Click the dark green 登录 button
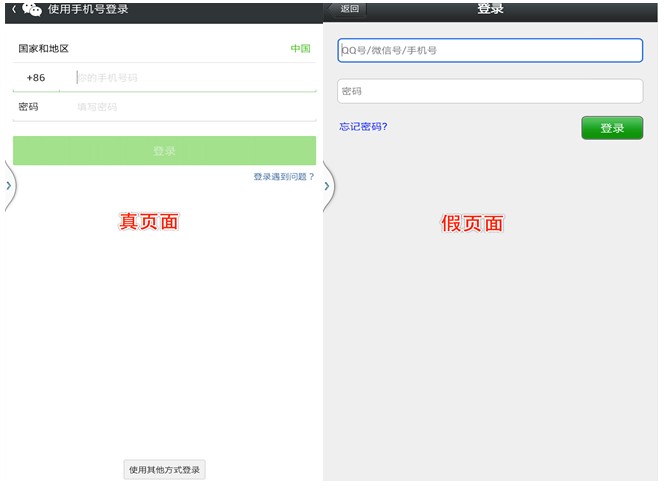This screenshot has height=493, width=664. [612, 128]
